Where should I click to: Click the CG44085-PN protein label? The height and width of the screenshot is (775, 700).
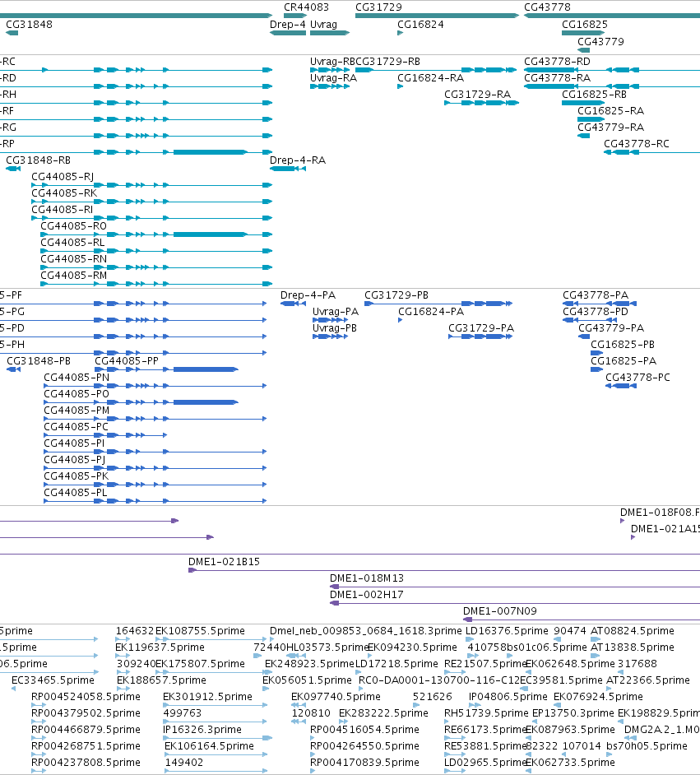click(76, 377)
